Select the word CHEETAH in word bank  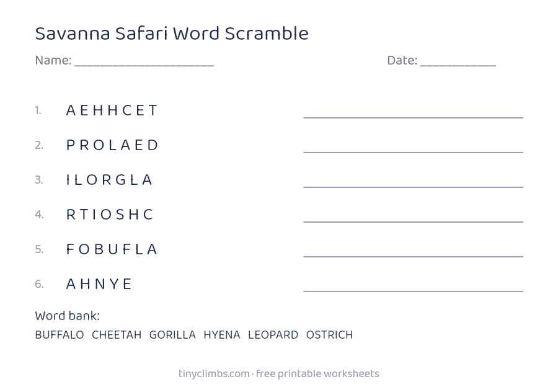point(117,335)
